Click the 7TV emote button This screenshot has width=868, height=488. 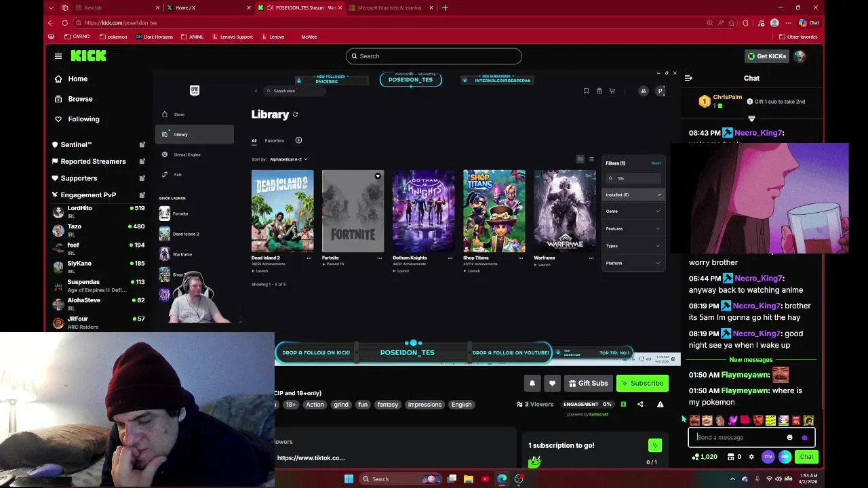coord(768,457)
